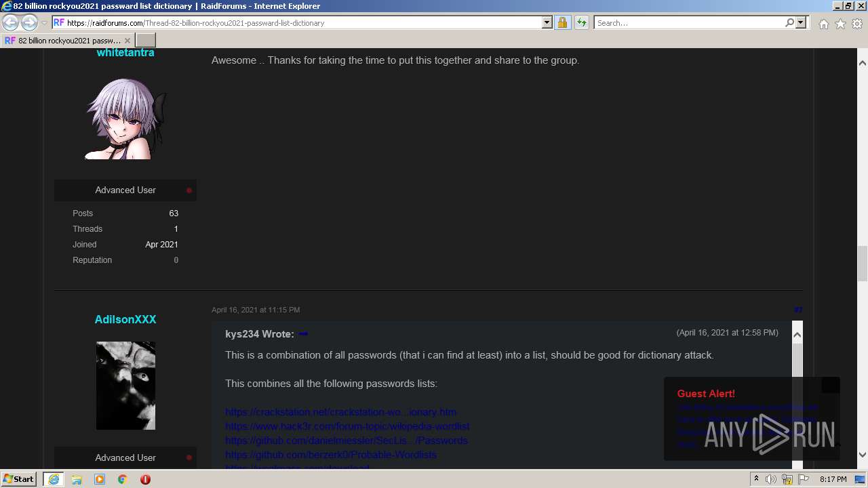Open the danielmiessler SecLists Passwords link
The height and width of the screenshot is (488, 868).
pyautogui.click(x=346, y=441)
